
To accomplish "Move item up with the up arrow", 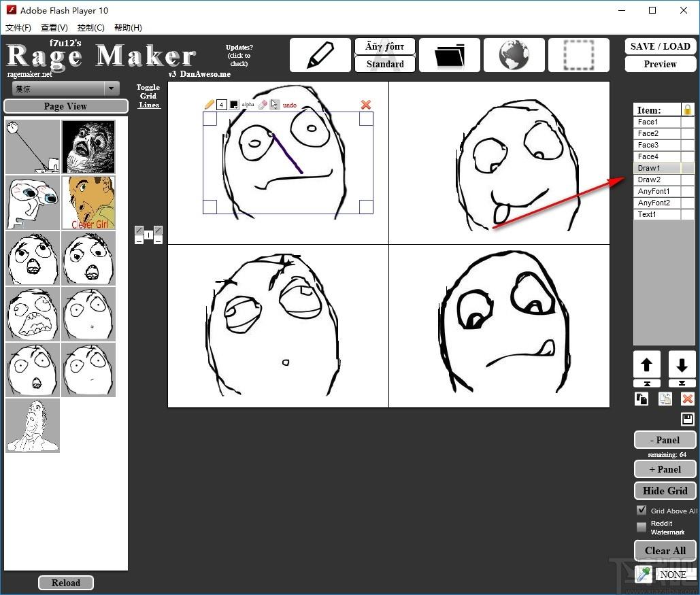I will [x=646, y=364].
